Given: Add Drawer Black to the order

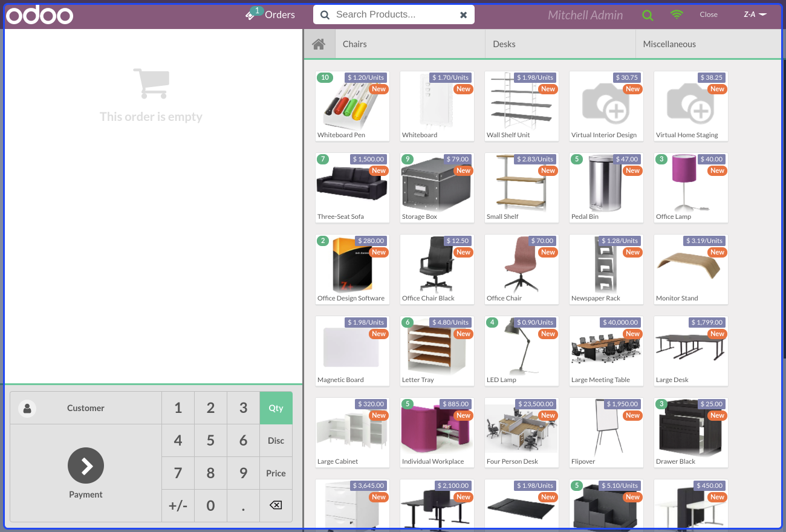Looking at the screenshot, I should click(x=691, y=433).
